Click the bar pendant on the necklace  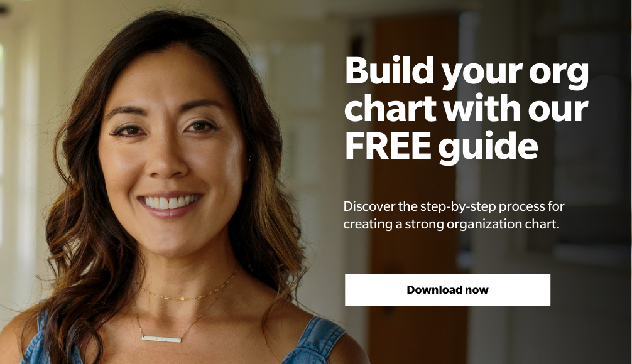click(161, 339)
